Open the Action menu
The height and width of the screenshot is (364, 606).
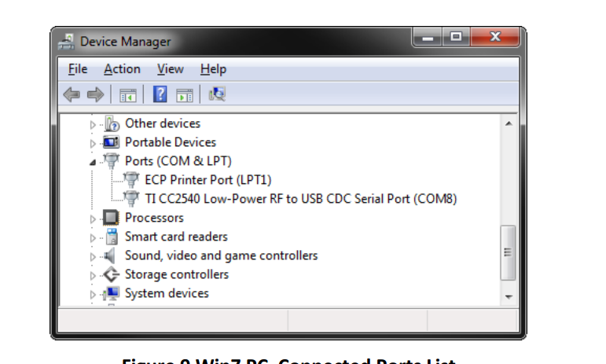(122, 69)
